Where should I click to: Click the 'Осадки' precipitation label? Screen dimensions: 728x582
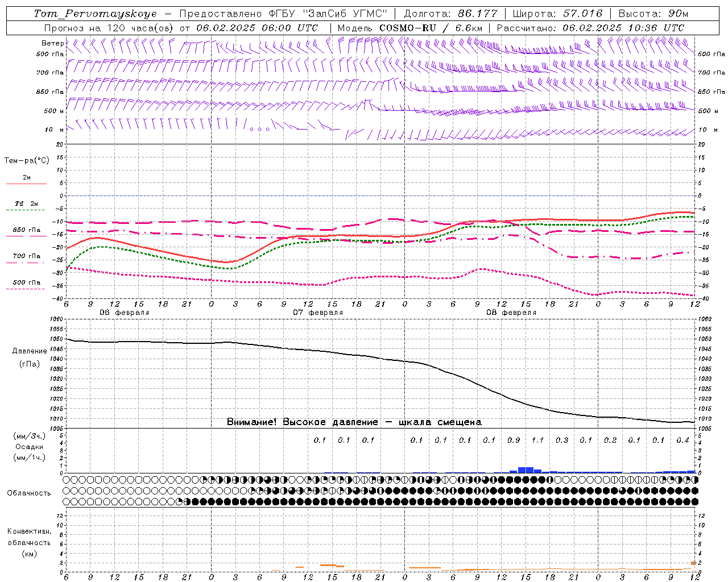point(28,447)
